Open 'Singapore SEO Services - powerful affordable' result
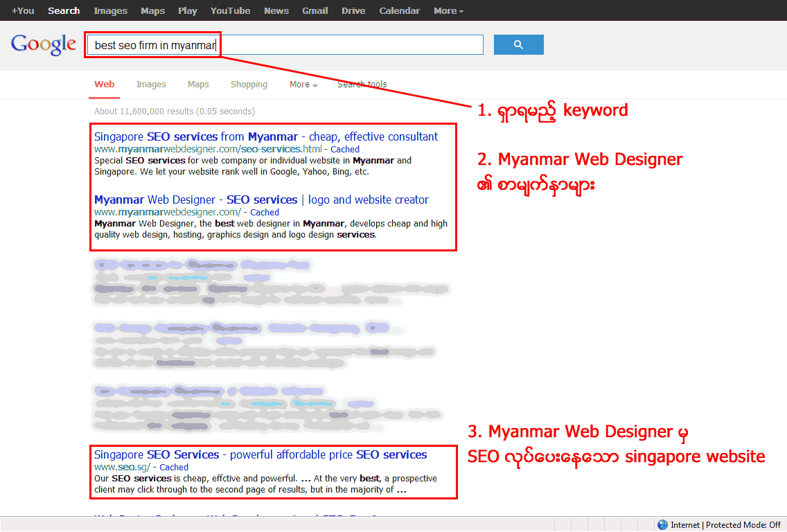The width and height of the screenshot is (787, 532). point(260,454)
